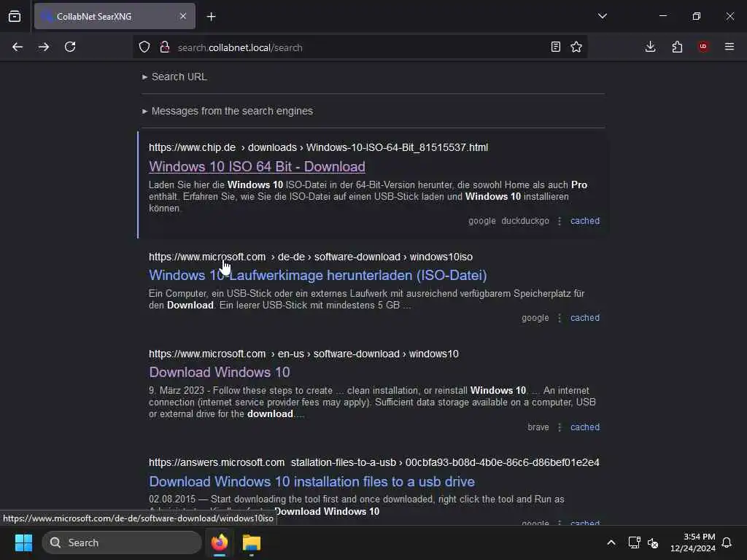This screenshot has height=560, width=747.
Task: Toggle reader view icon
Action: (555, 47)
